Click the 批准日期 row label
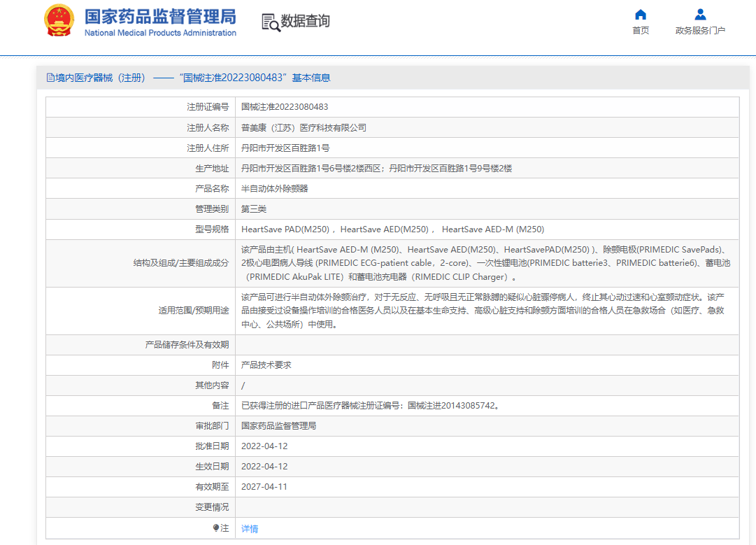 coord(212,446)
